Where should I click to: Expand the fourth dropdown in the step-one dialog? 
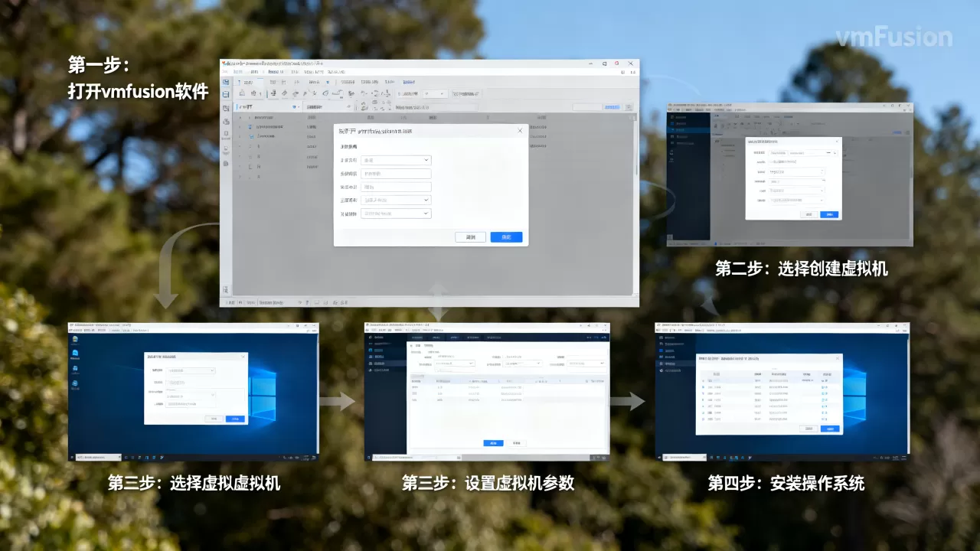396,200
